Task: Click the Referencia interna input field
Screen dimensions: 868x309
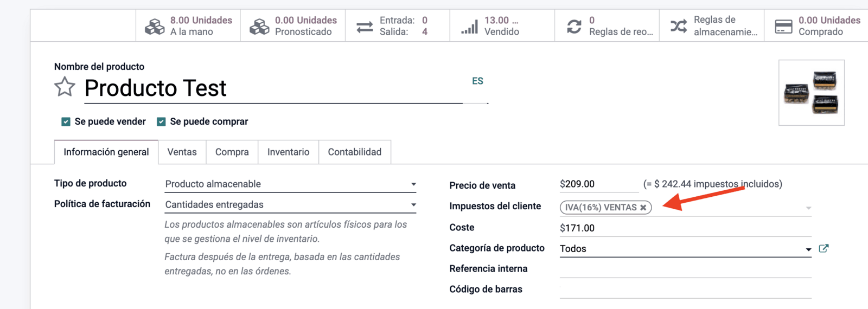Action: 685,269
